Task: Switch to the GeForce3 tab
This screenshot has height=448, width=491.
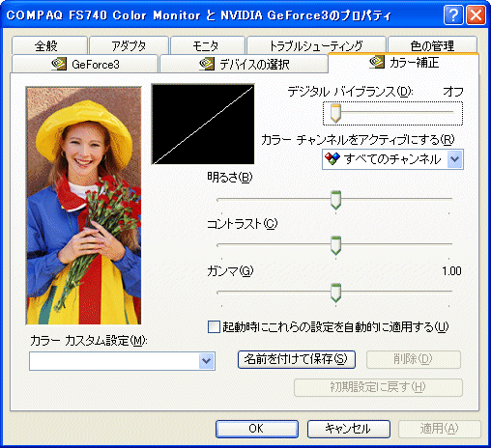Action: (x=85, y=64)
